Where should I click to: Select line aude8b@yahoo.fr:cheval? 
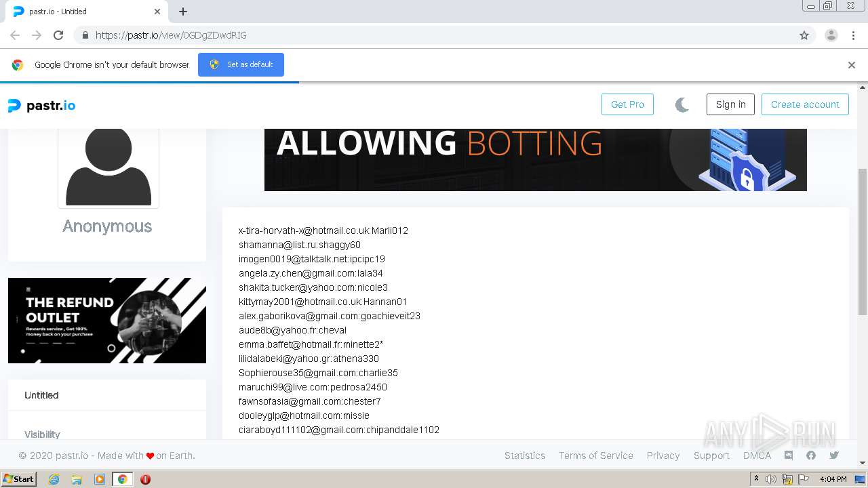(292, 330)
